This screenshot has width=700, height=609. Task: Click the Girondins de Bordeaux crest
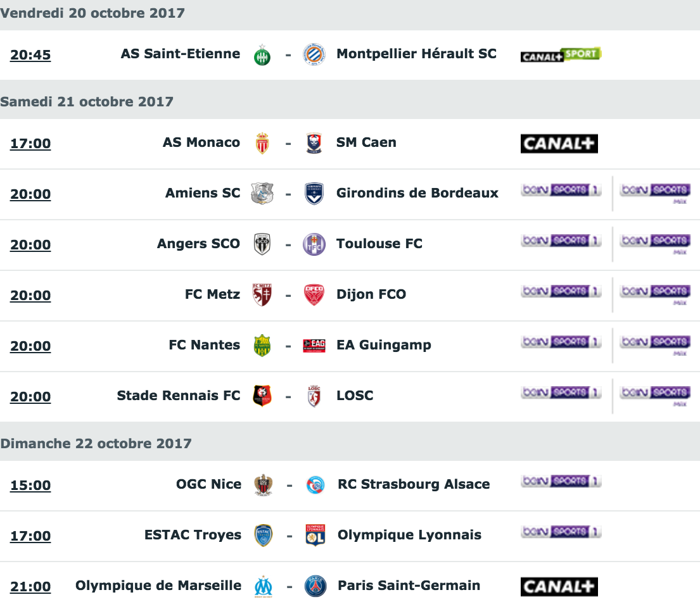(314, 194)
